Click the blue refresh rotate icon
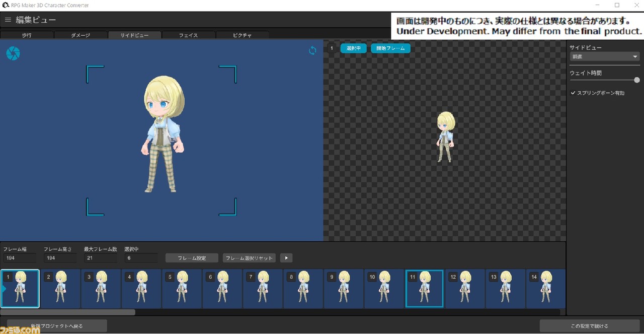This screenshot has height=334, width=644. pyautogui.click(x=312, y=50)
